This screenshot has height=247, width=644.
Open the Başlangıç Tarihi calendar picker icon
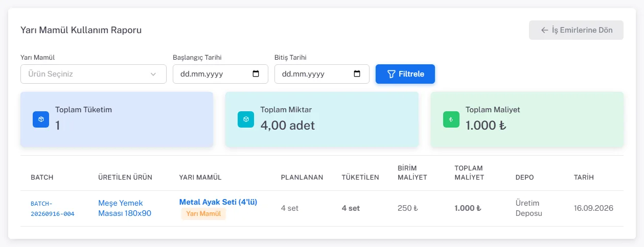(256, 74)
